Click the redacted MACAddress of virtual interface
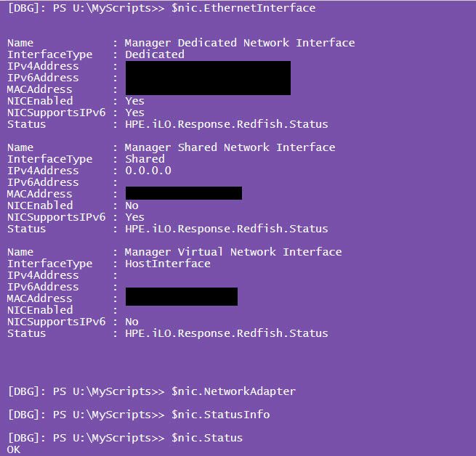 coord(182,297)
